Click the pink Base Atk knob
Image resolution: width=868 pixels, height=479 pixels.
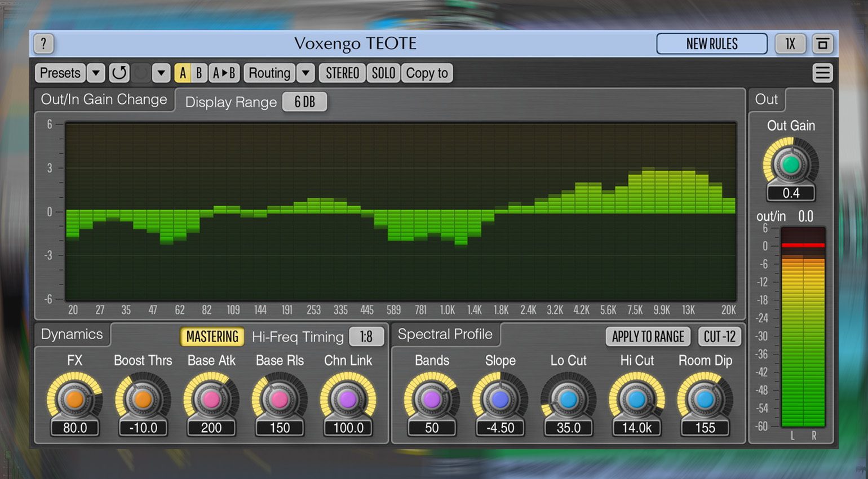point(211,399)
